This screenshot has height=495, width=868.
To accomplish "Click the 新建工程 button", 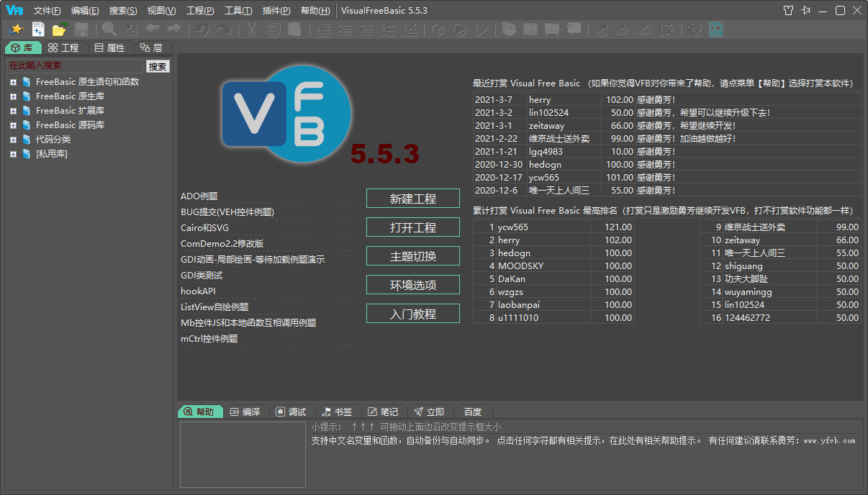I will [x=412, y=198].
